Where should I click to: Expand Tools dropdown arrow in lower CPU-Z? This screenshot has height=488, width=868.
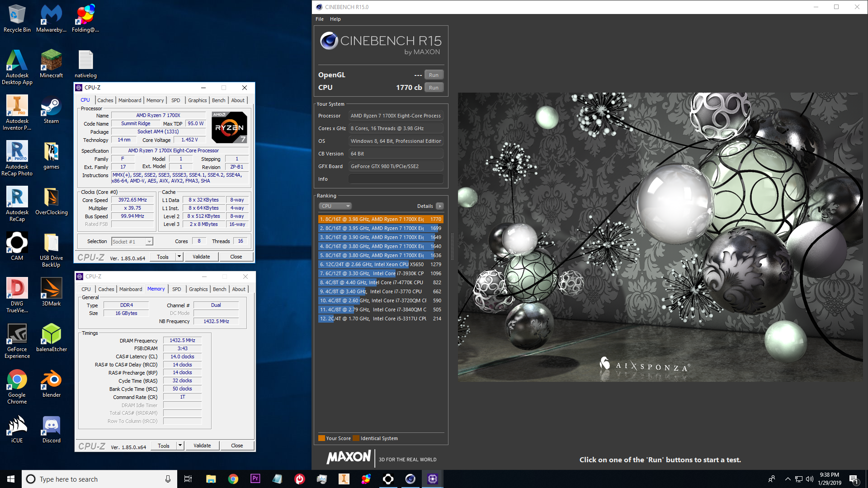180,446
